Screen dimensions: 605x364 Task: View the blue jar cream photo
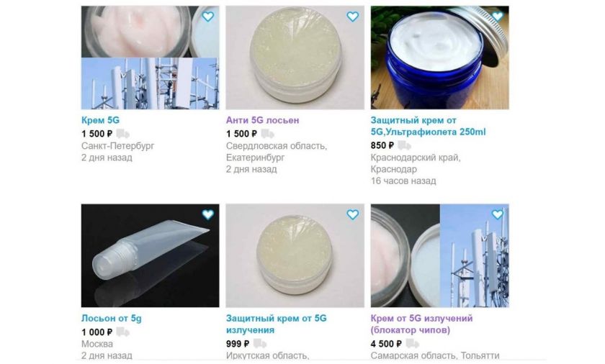[439, 58]
